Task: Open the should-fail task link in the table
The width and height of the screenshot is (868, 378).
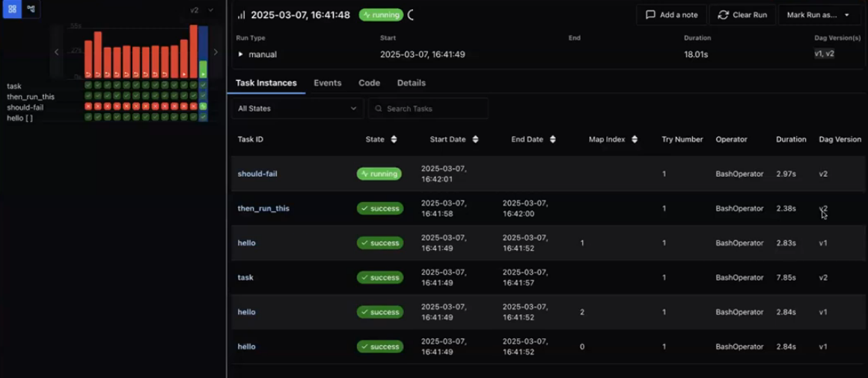Action: [257, 174]
